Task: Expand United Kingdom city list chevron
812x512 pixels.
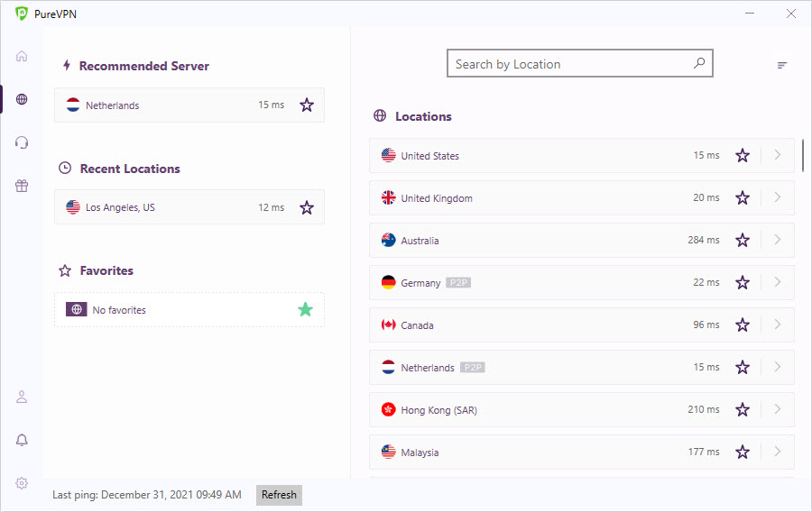Action: (778, 197)
